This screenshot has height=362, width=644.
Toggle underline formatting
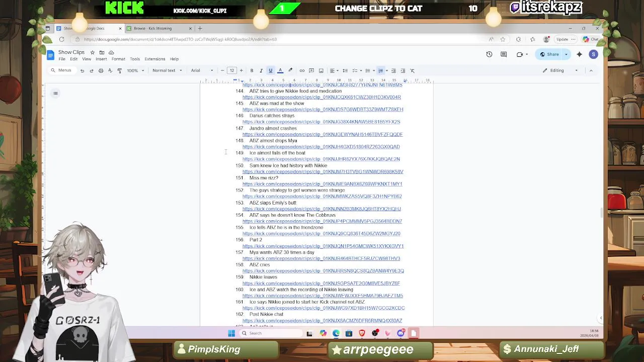[270, 70]
